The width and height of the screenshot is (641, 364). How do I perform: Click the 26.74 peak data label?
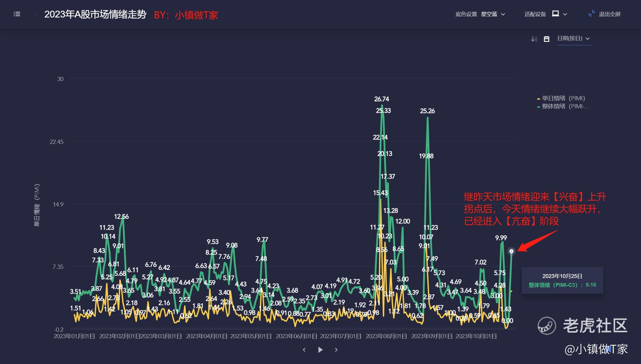tap(381, 99)
